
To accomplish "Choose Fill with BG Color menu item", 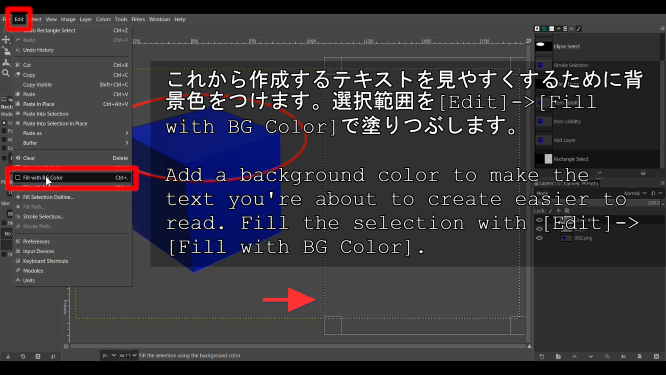I will coord(71,178).
